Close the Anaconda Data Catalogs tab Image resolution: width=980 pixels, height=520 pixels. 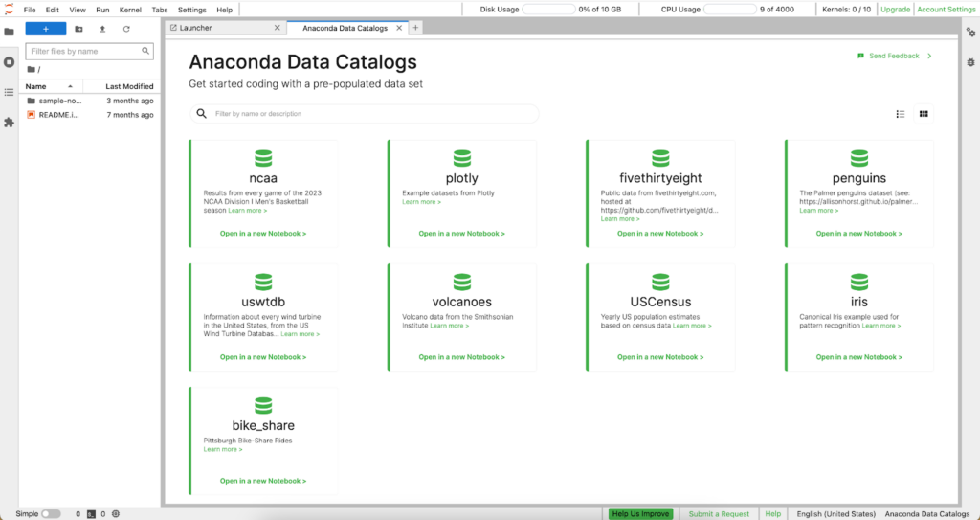point(399,28)
